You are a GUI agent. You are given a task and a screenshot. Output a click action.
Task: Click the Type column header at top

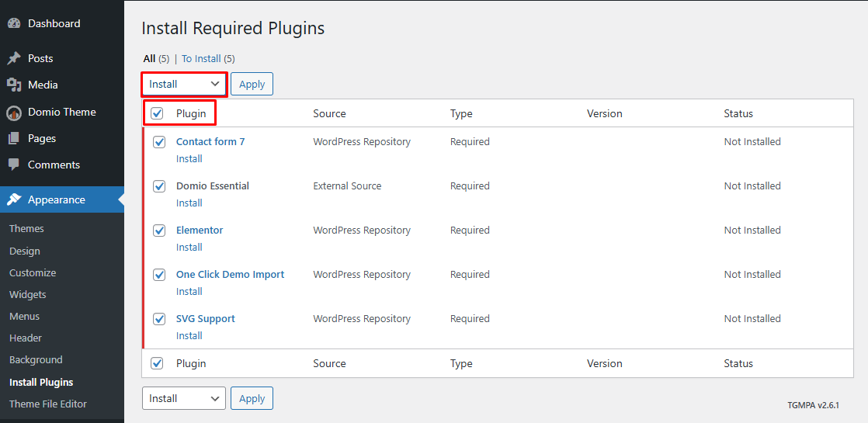[x=461, y=114]
